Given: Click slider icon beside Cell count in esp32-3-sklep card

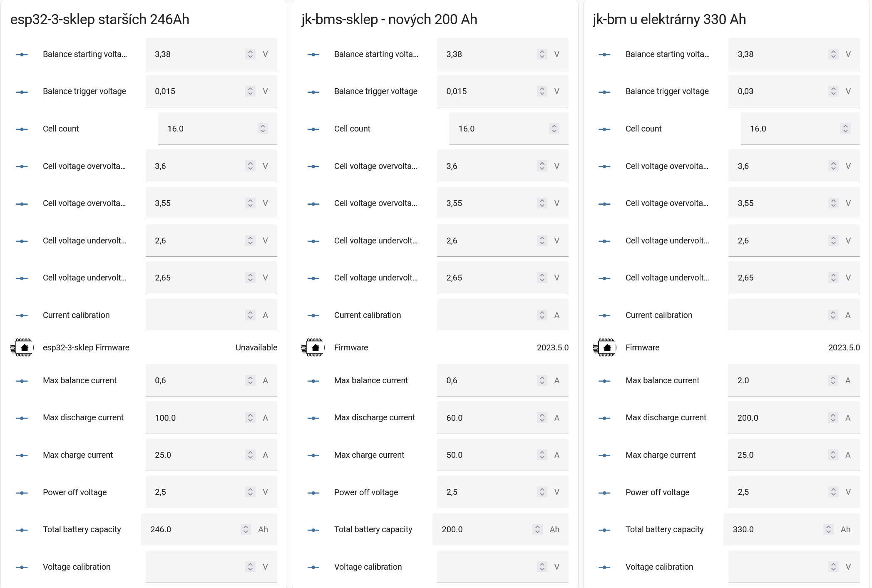Looking at the screenshot, I should [x=22, y=129].
